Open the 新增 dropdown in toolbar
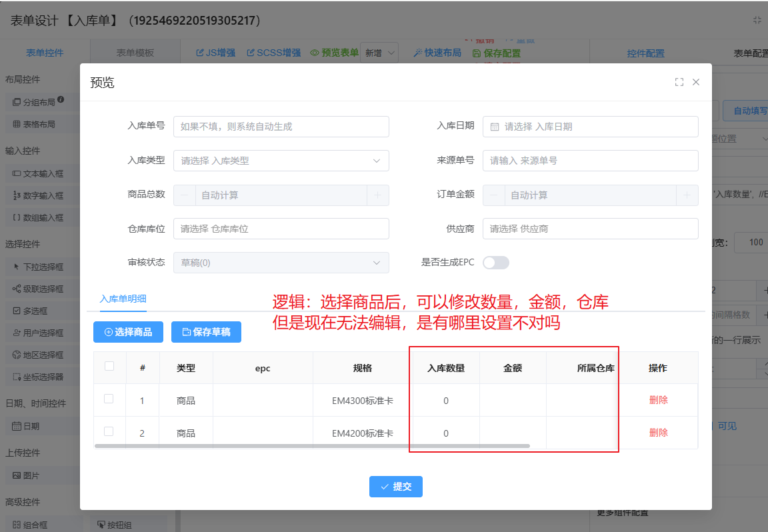 (379, 53)
